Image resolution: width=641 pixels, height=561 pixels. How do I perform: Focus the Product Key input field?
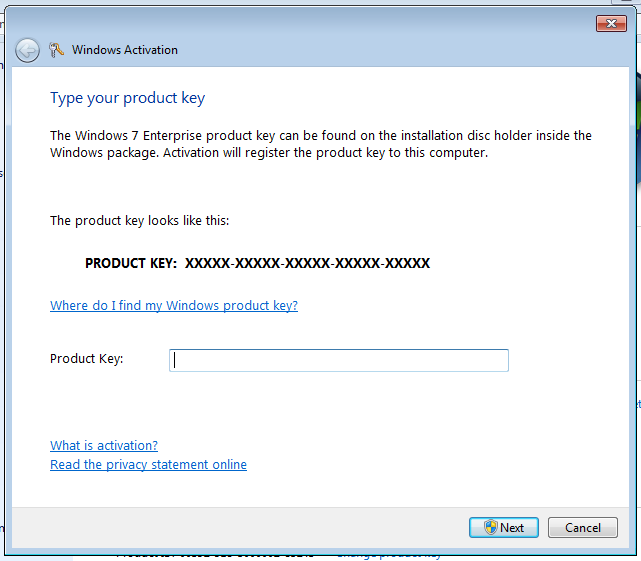(x=339, y=360)
